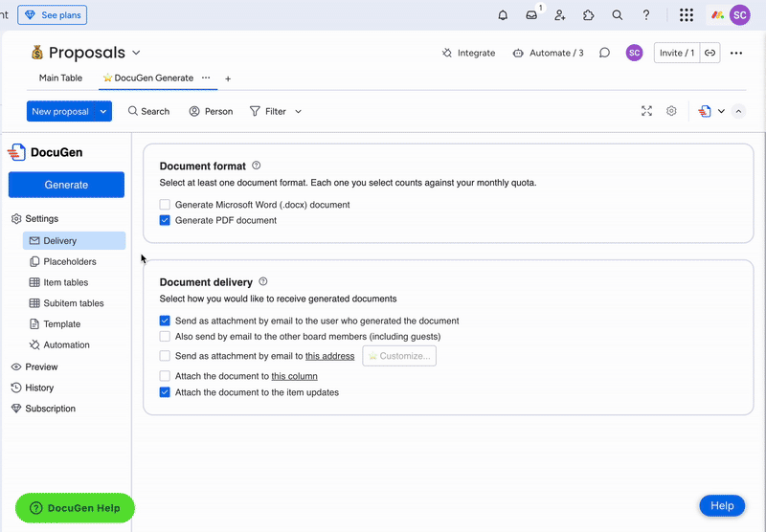Screen dimensions: 766x532
Task: Click the blue Help button
Action: click(x=722, y=505)
